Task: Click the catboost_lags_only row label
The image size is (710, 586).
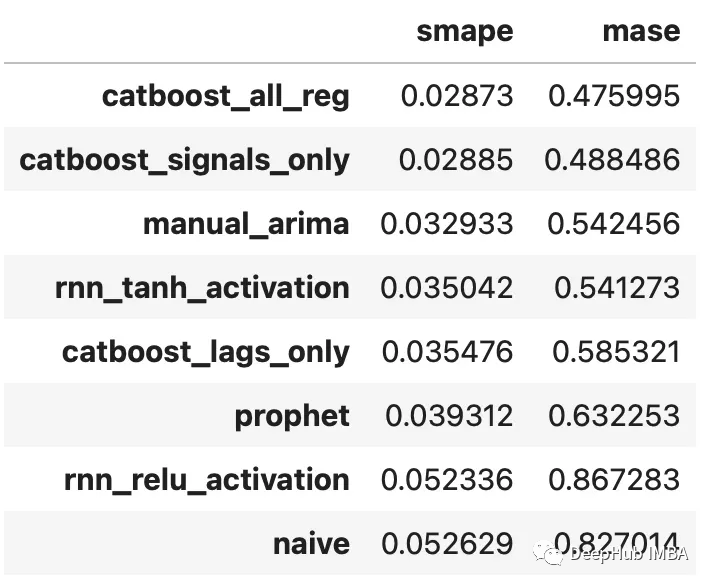Action: click(x=206, y=352)
